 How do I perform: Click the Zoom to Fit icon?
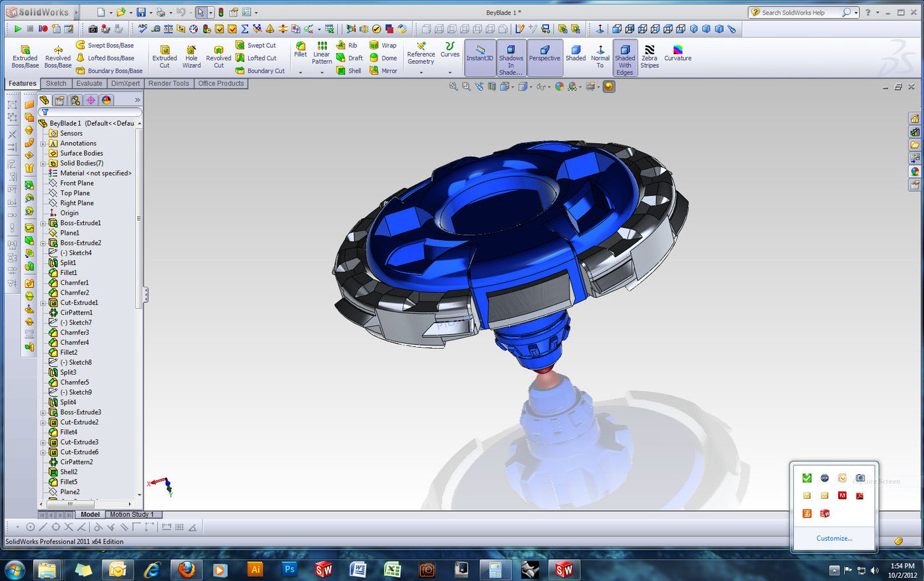(453, 86)
